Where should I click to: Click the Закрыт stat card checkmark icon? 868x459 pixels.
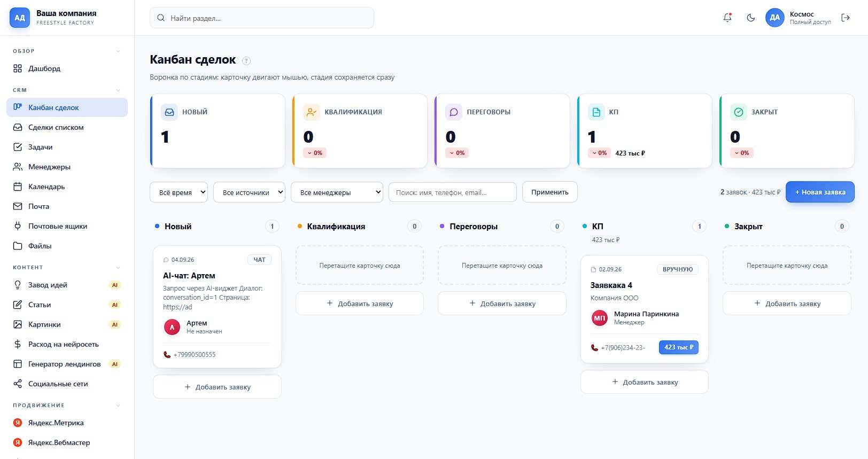tap(739, 112)
